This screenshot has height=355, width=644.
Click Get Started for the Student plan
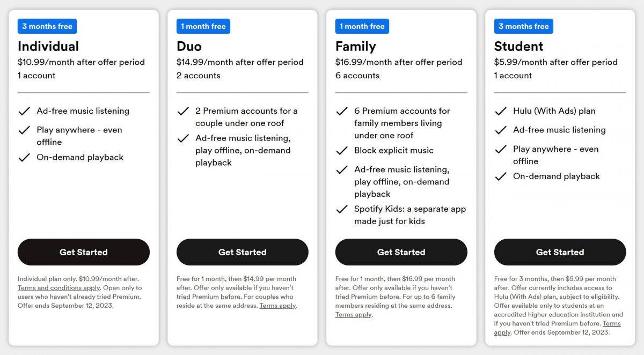(x=560, y=252)
